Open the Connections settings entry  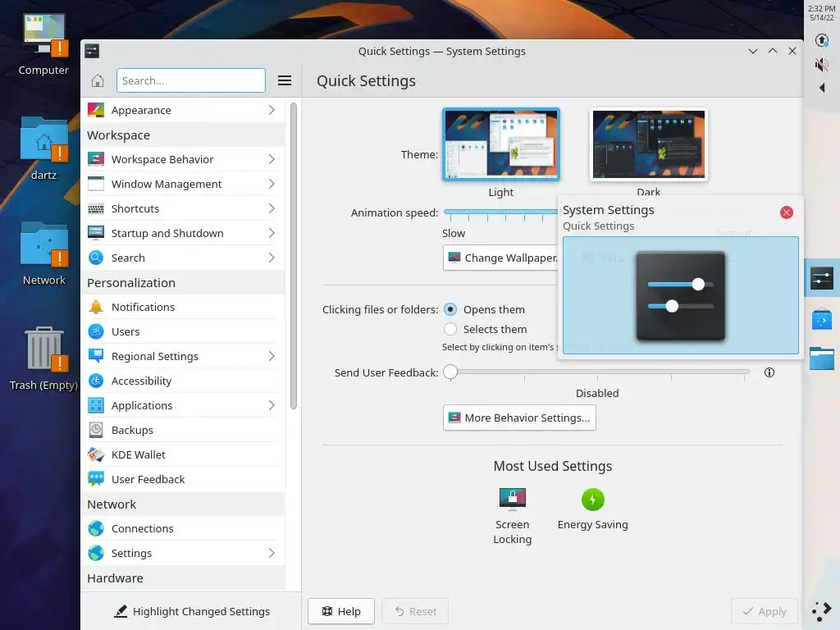click(183, 529)
